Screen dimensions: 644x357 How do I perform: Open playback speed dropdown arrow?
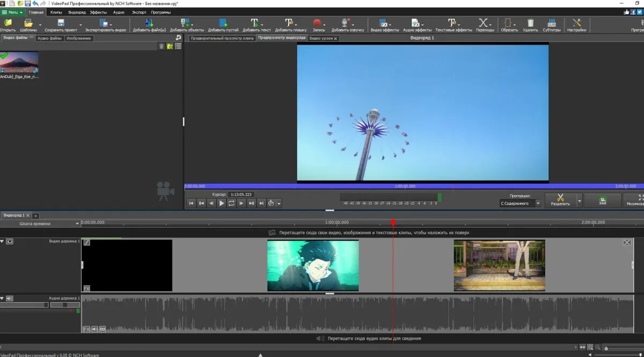coord(279,204)
